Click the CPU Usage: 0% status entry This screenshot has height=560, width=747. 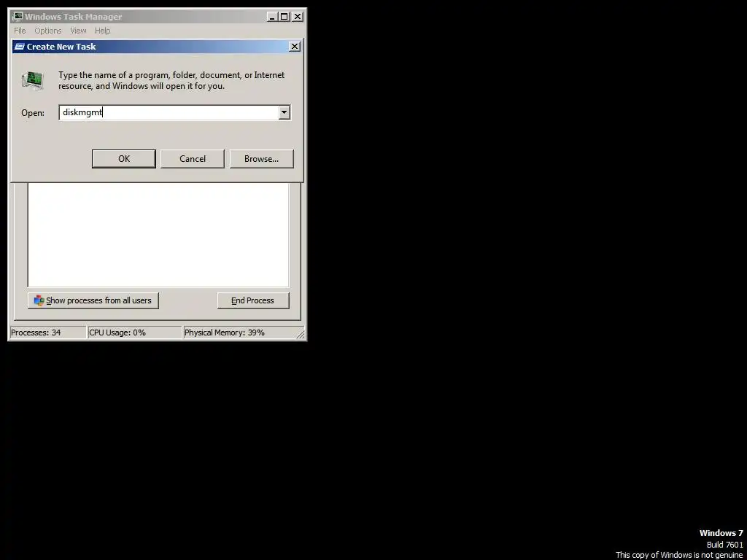tap(135, 332)
